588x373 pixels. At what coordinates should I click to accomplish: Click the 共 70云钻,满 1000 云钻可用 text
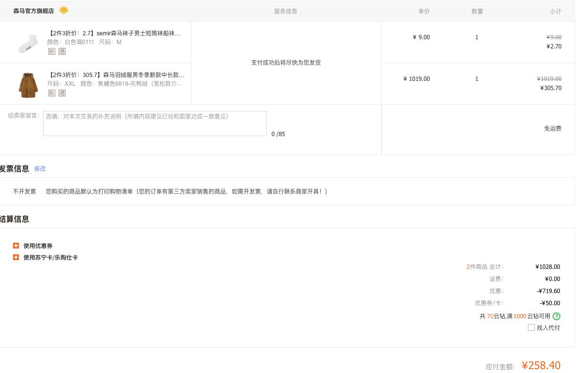515,316
